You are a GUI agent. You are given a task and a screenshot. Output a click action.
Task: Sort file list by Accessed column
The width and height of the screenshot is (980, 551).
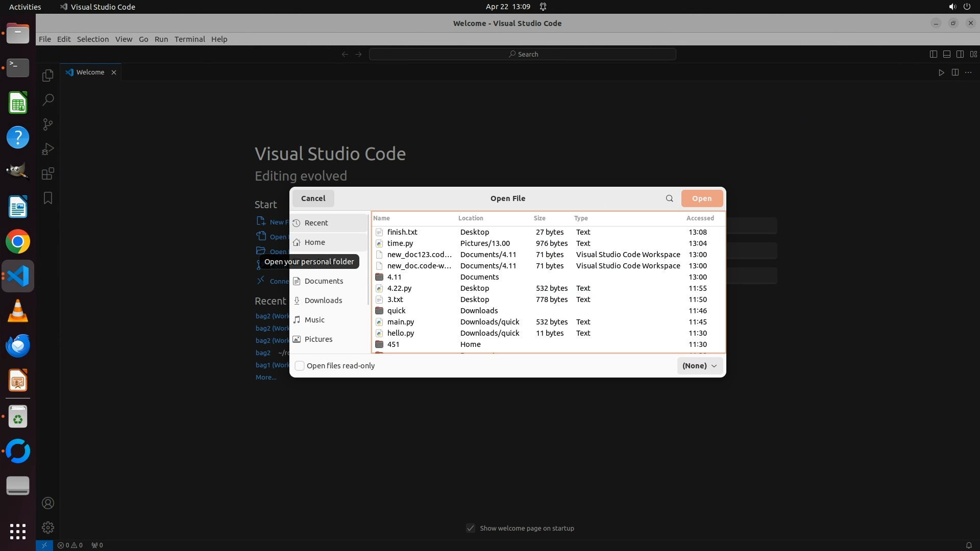(x=700, y=218)
